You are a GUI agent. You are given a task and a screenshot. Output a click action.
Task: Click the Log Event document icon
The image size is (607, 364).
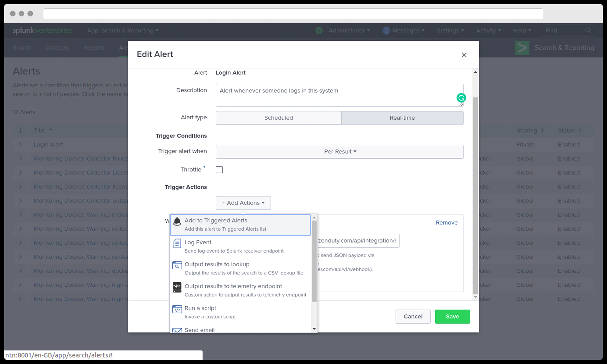[177, 244]
